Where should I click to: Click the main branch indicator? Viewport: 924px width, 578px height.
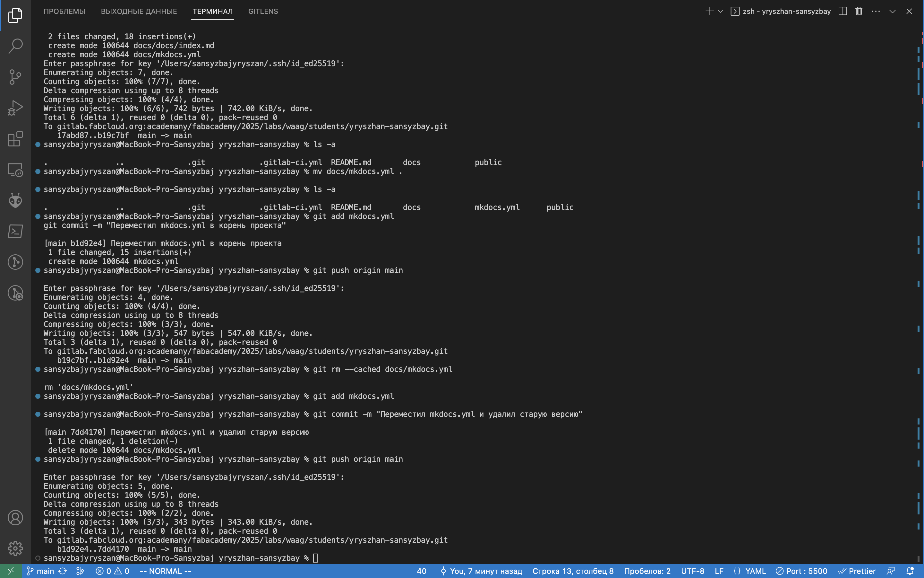tap(40, 571)
